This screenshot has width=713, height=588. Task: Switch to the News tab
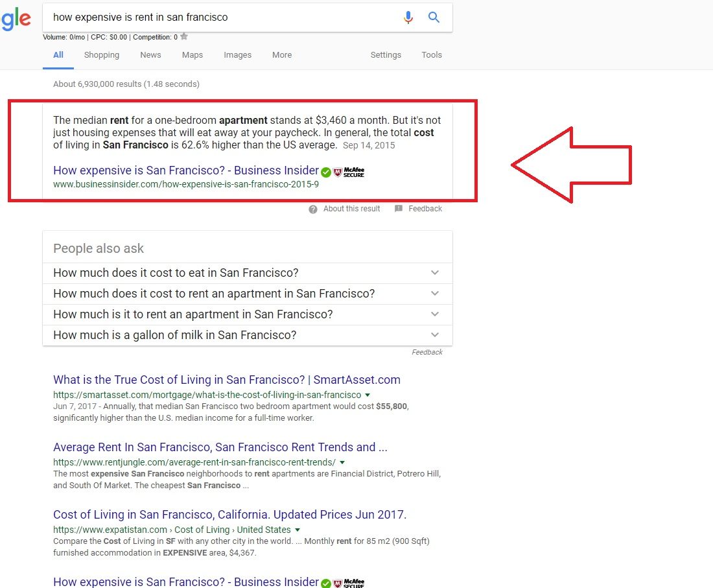point(150,55)
